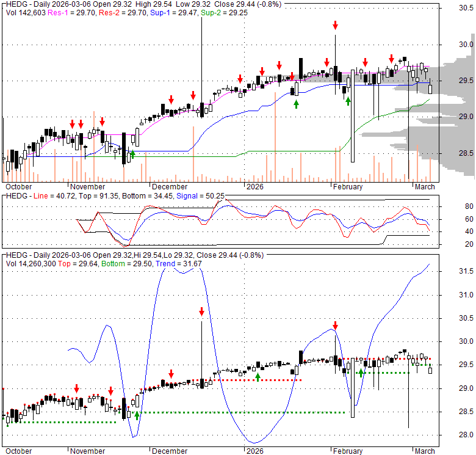Click the '28.5' price label on top chart axis
The width and height of the screenshot is (476, 455).
point(466,153)
